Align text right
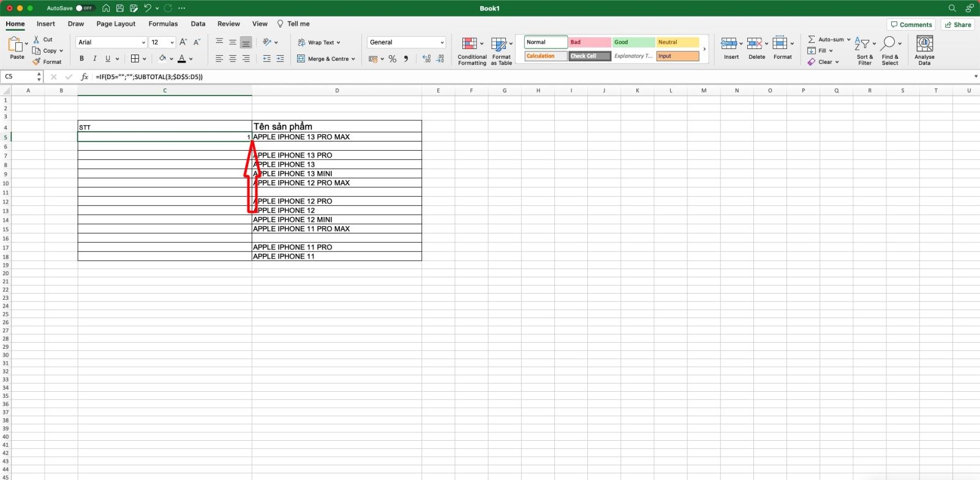This screenshot has width=980, height=480. [246, 59]
